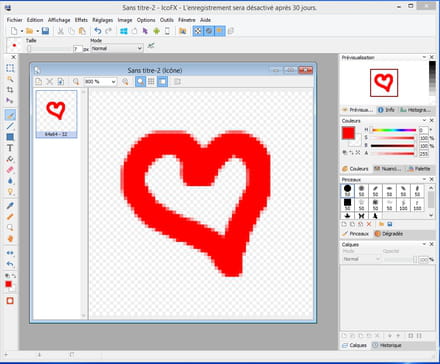Screen dimensions: 440x364
Task: Switch to the Palette tab
Action: click(x=420, y=169)
